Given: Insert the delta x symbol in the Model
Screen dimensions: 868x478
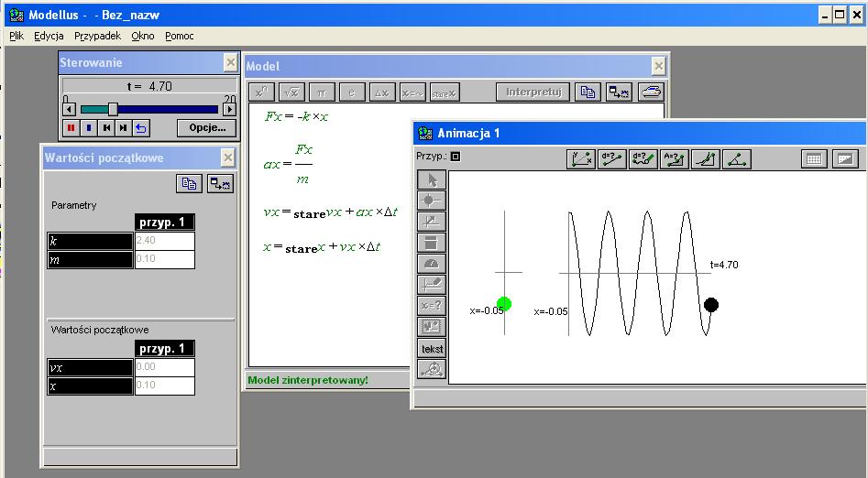Looking at the screenshot, I should click(x=382, y=92).
